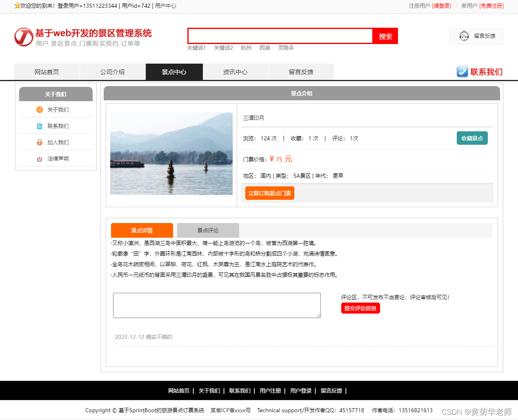Click the comment 2023-12-12 确实不错的
The height and width of the screenshot is (420, 518).
[144, 337]
